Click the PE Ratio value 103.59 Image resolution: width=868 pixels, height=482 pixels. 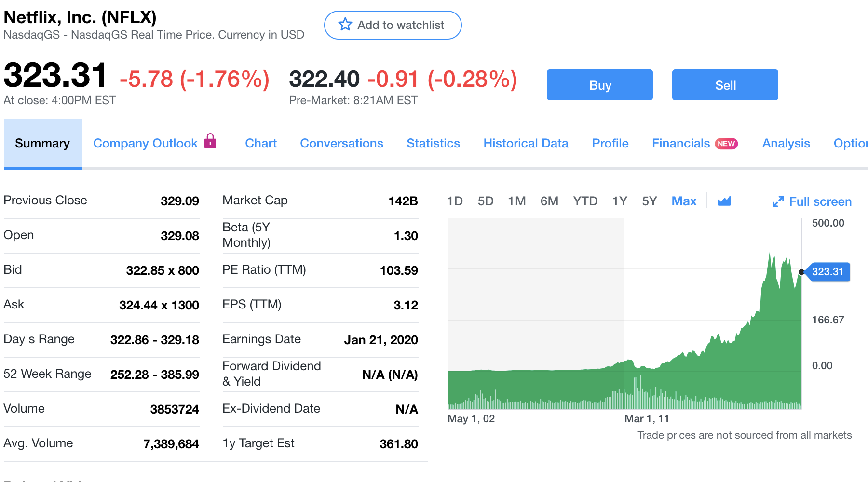point(399,270)
